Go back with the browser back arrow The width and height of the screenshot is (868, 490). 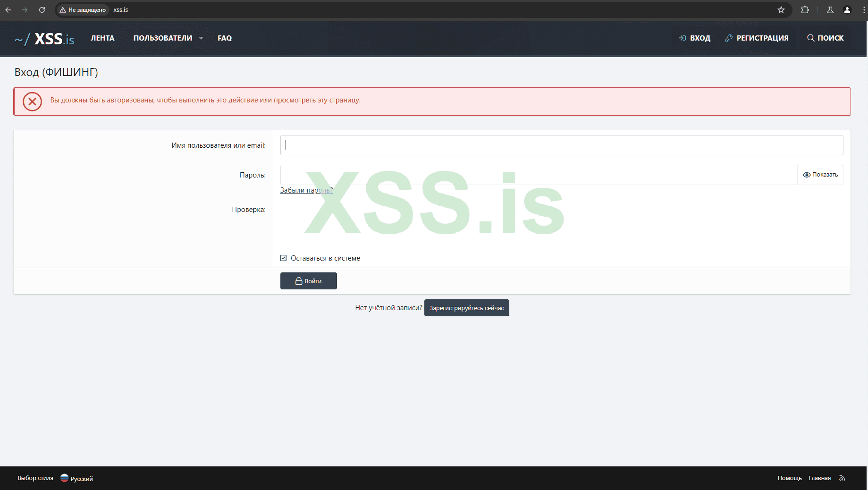point(8,10)
